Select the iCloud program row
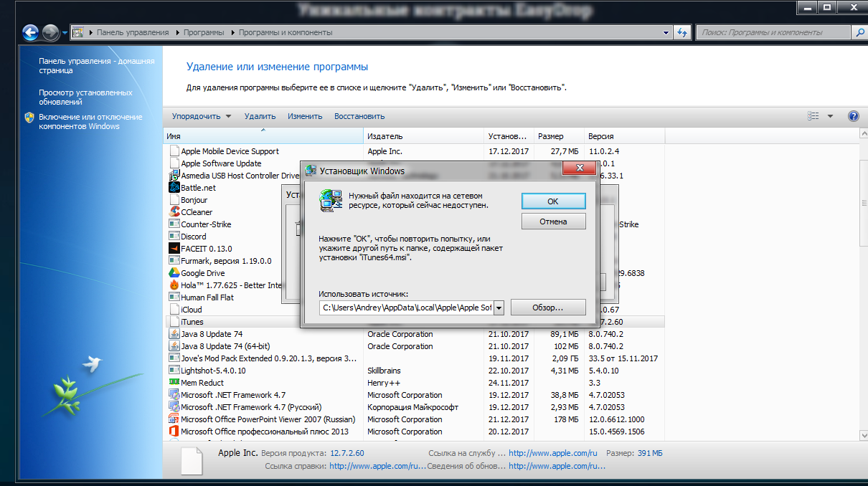 click(415, 310)
